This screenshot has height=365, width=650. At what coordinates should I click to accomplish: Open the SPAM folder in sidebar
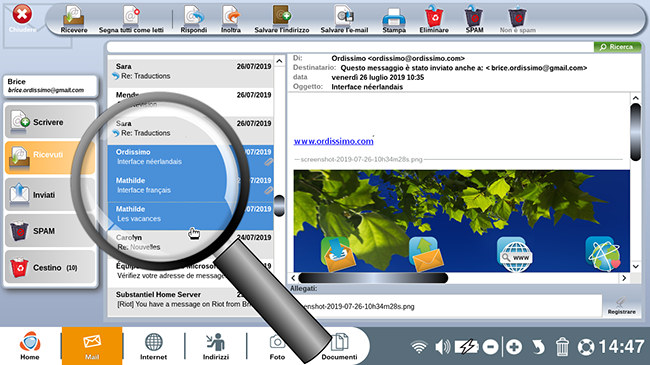[x=50, y=231]
